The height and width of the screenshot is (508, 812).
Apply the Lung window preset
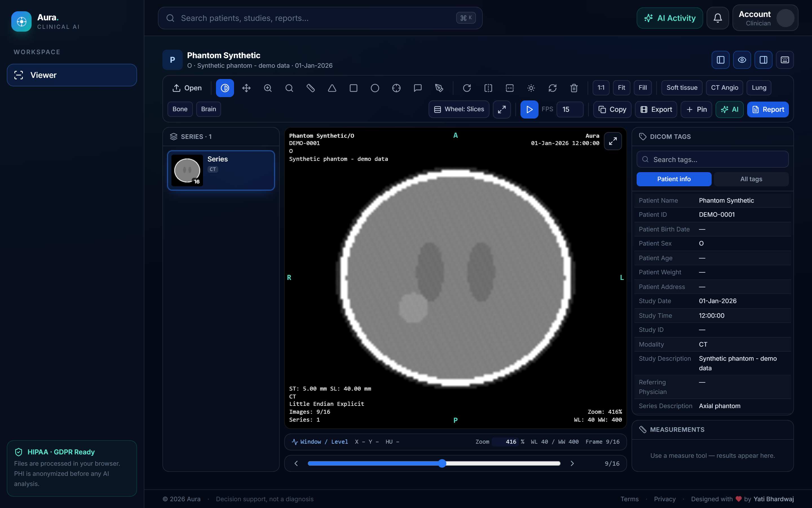[759, 88]
